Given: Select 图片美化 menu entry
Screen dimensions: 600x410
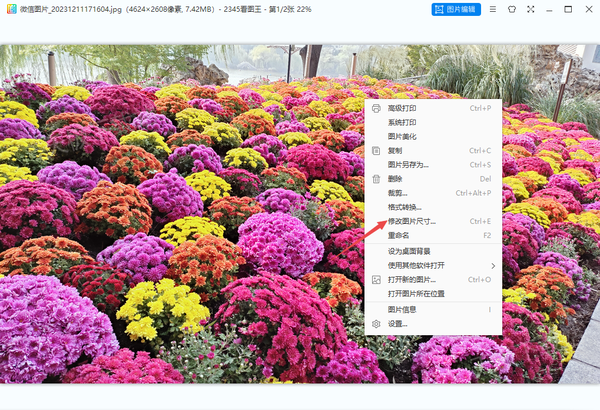Looking at the screenshot, I should [403, 136].
